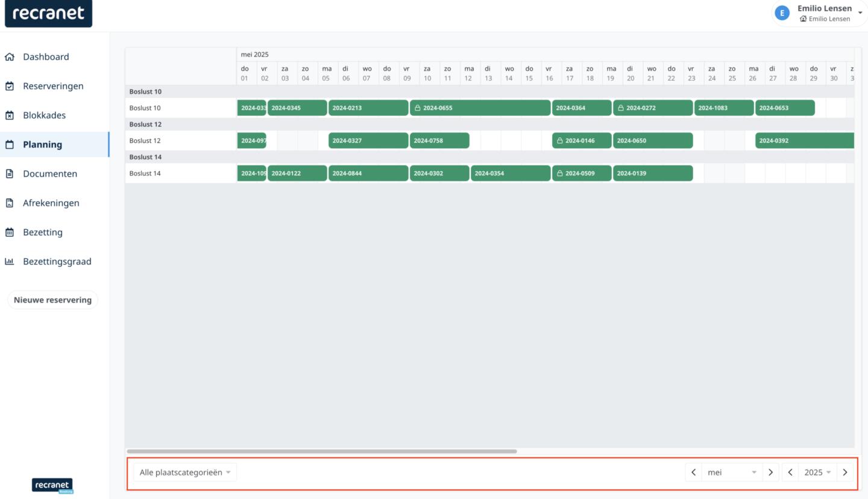
Task: Click the Dashboard home icon
Action: click(x=10, y=57)
